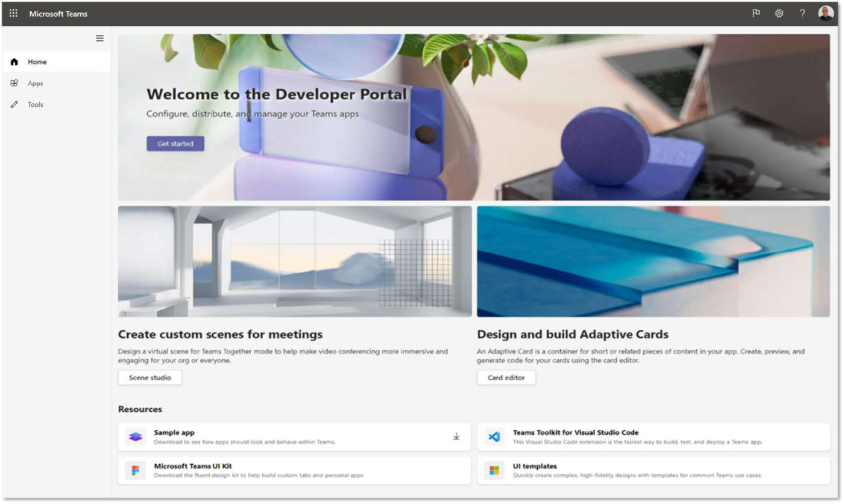The width and height of the screenshot is (844, 504).
Task: Select Home in the navigation menu
Action: 37,61
